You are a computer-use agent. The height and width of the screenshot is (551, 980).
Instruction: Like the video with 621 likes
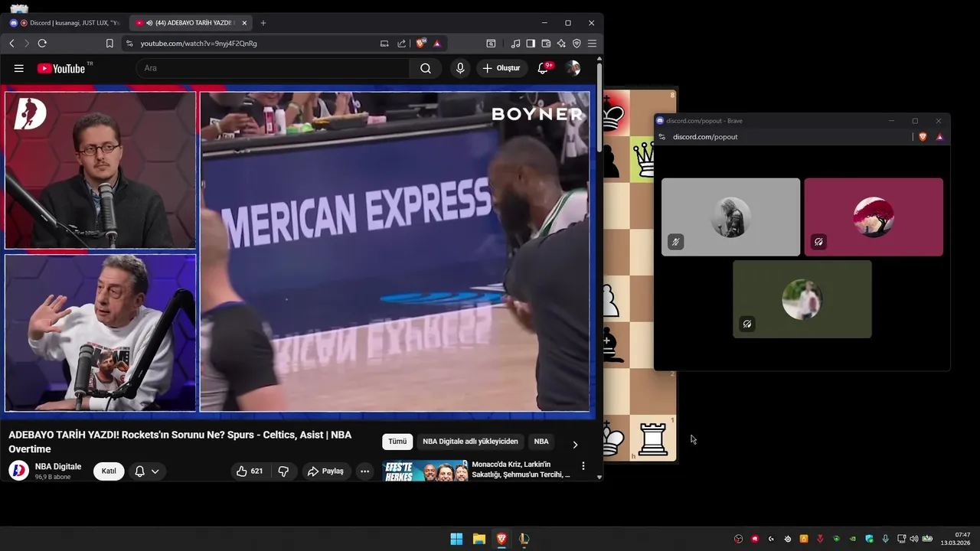point(250,471)
